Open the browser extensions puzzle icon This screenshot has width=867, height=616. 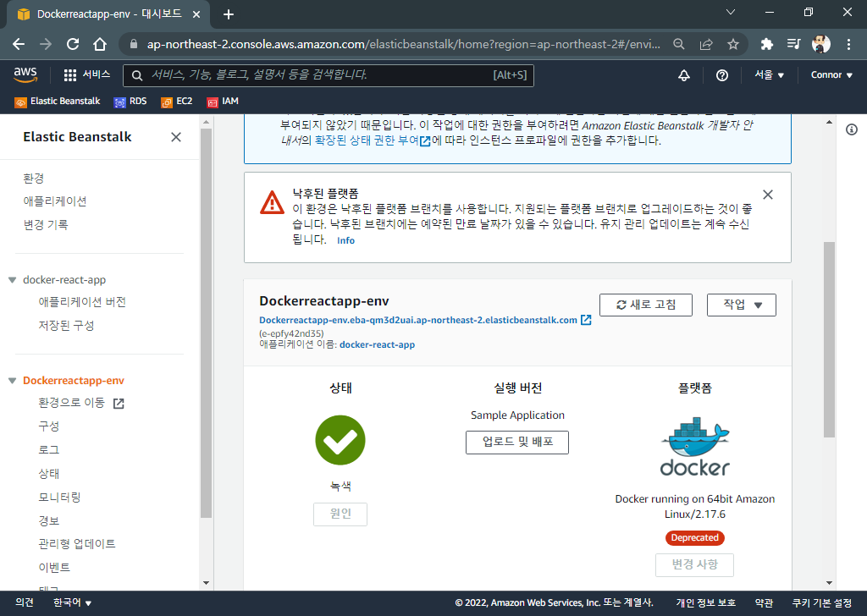click(x=766, y=44)
